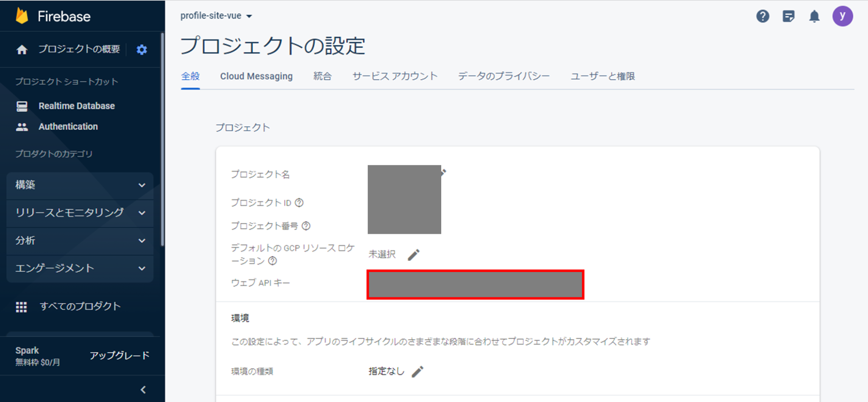Open the Firebase help icon
The height and width of the screenshot is (402, 868).
click(x=762, y=16)
